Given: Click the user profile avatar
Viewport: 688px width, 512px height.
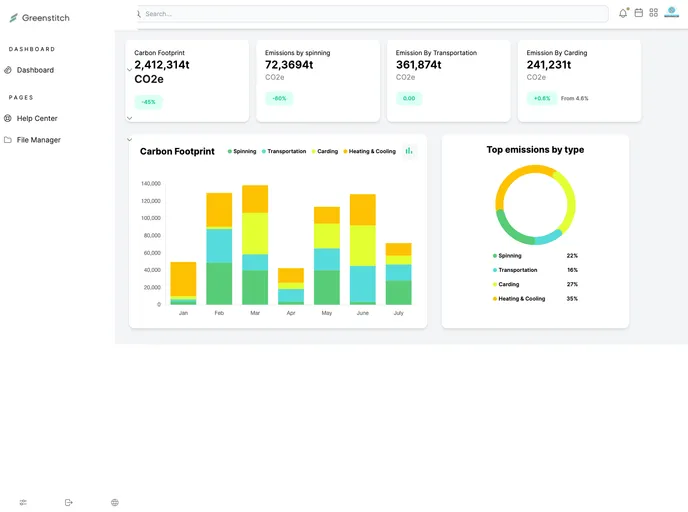Looking at the screenshot, I should coord(672,12).
